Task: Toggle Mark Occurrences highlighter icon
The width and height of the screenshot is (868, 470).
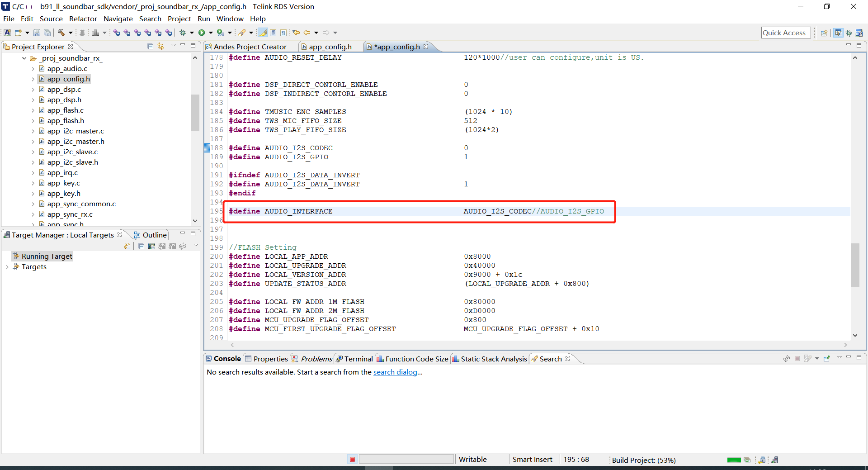Action: click(x=262, y=33)
